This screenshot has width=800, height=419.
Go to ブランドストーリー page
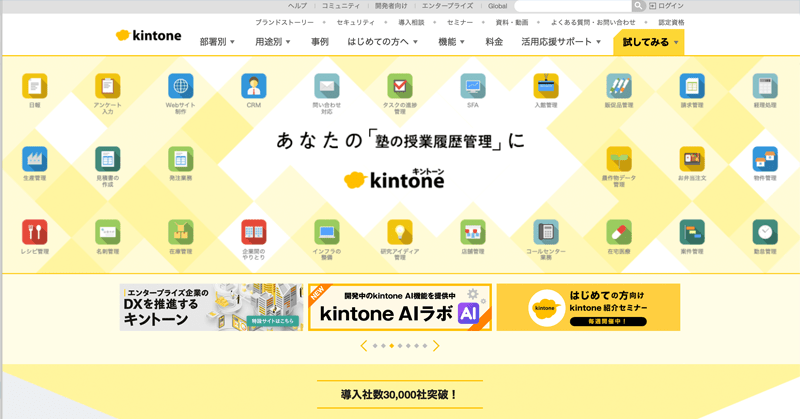click(x=284, y=22)
